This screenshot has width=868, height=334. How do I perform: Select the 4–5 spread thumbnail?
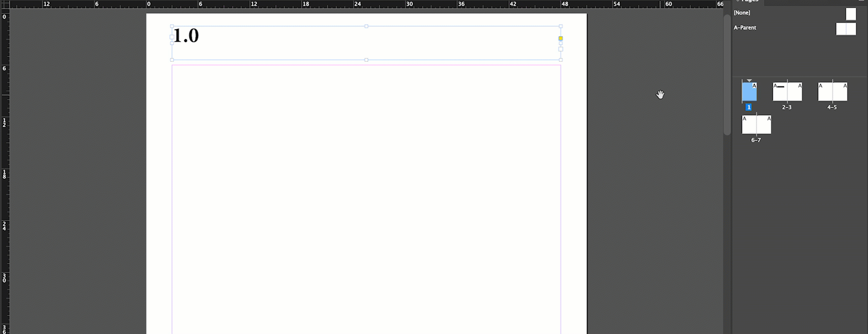[x=833, y=92]
